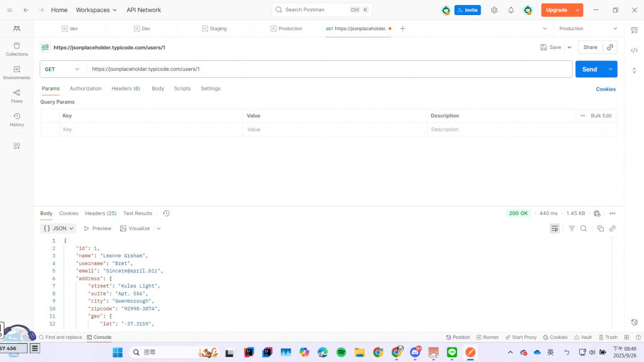This screenshot has height=362, width=644.
Task: Open the GET method dropdown
Action: pyautogui.click(x=62, y=69)
